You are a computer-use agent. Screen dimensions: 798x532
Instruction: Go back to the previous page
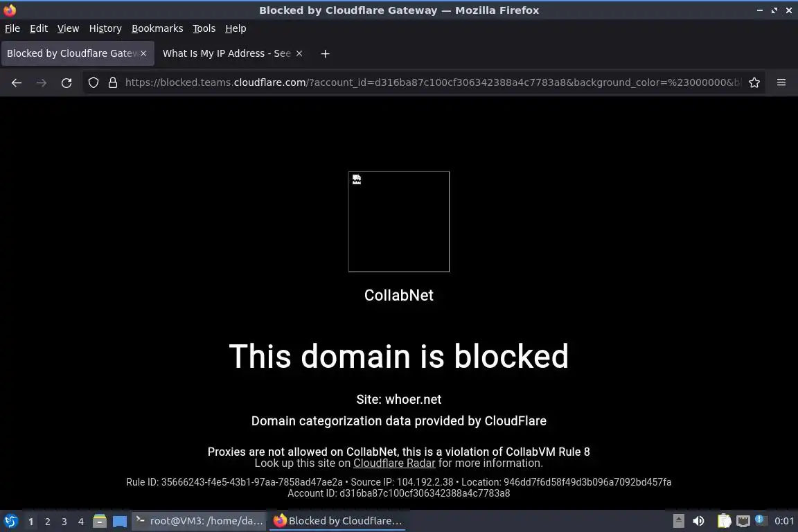pyautogui.click(x=17, y=83)
